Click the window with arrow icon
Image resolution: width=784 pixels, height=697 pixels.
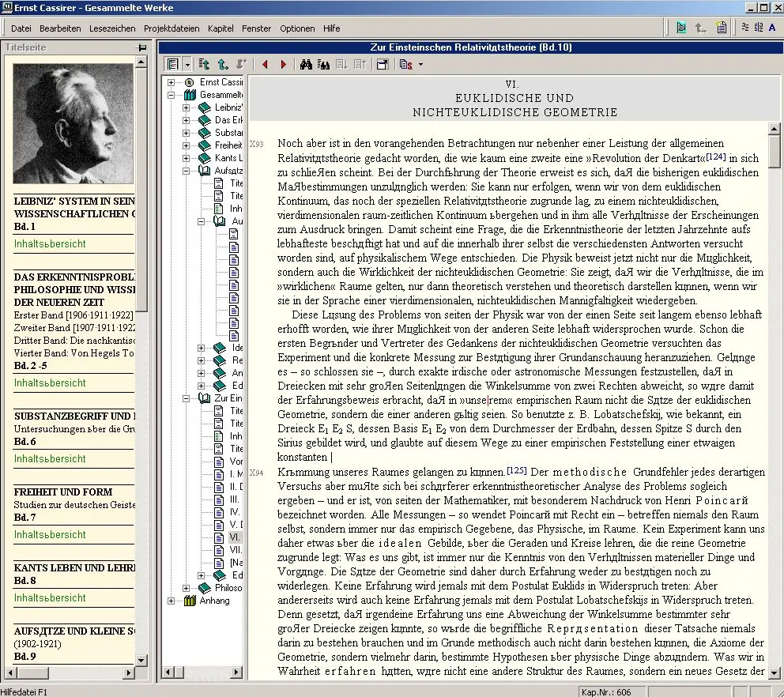click(383, 65)
